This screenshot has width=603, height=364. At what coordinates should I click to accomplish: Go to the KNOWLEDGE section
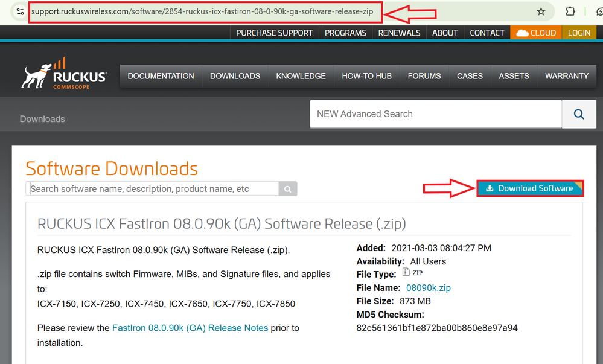pos(301,76)
